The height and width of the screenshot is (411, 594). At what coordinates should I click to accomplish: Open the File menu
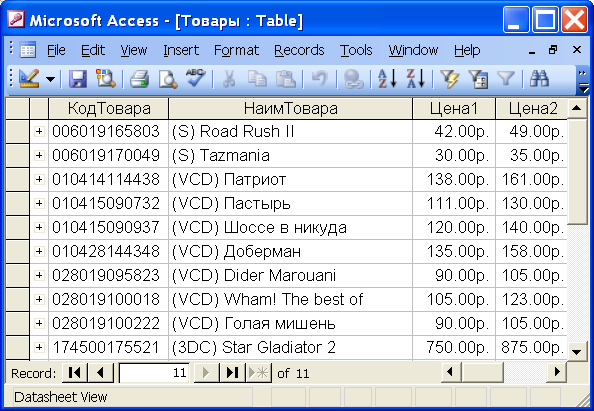(x=56, y=50)
